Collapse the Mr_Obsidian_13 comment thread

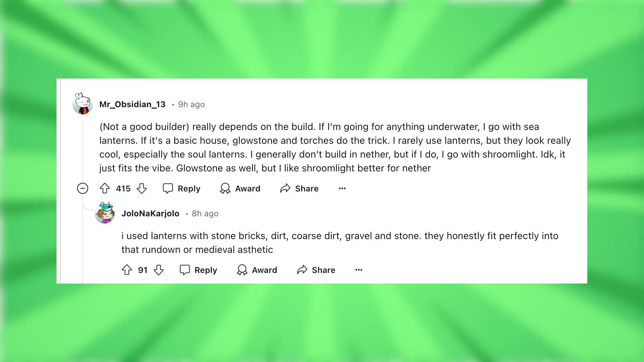point(83,188)
